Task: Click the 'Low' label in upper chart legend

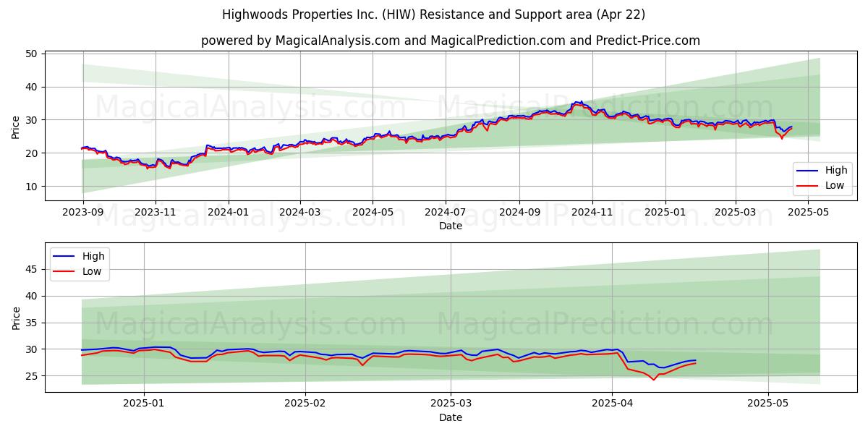Action: (835, 185)
